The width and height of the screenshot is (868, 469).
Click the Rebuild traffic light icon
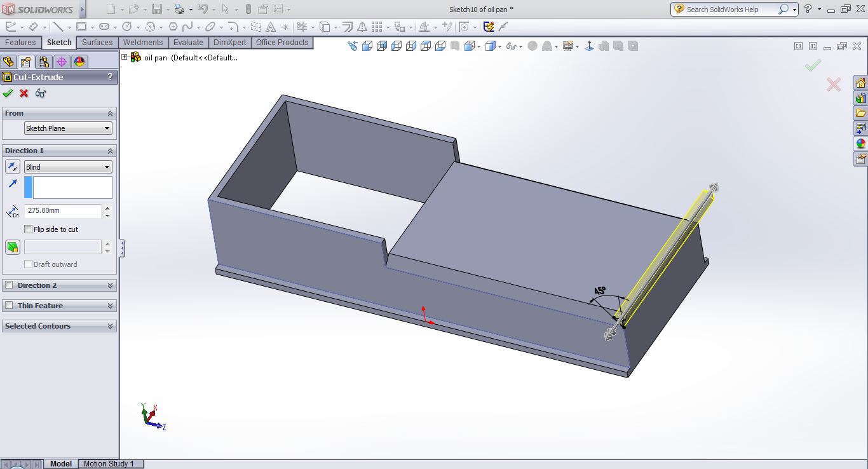248,9
